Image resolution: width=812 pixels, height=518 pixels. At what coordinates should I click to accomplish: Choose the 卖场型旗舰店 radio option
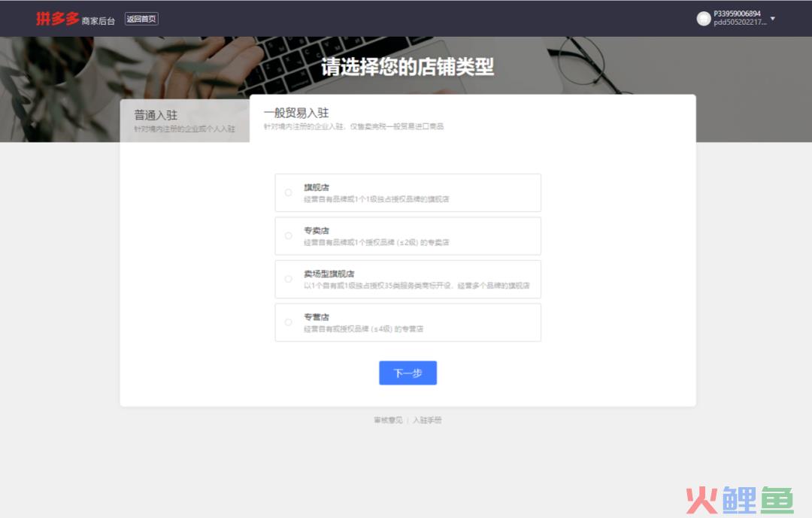pos(288,279)
